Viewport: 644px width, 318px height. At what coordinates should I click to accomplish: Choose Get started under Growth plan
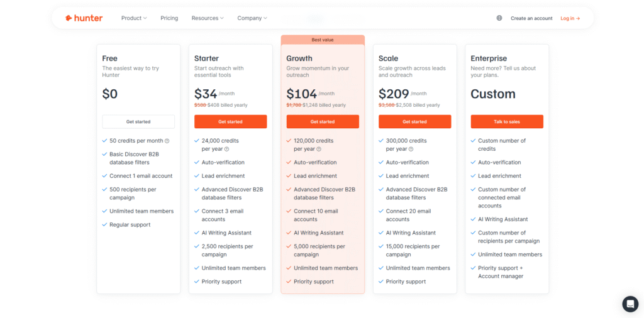coord(323,121)
